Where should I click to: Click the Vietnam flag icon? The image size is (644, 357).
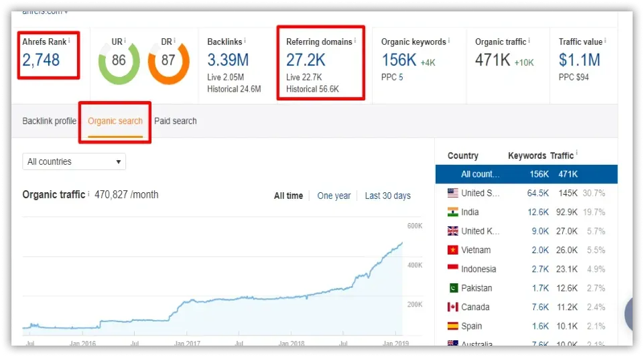(x=452, y=250)
